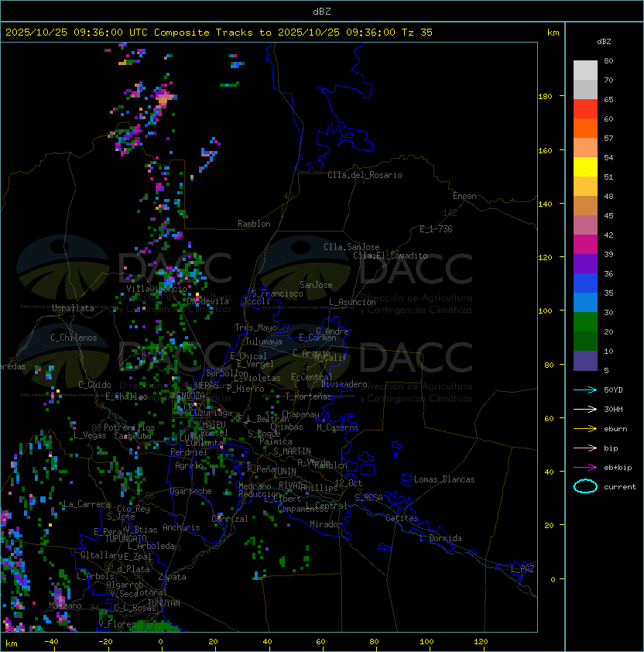Click the white 30HM arrow in legend
The height and width of the screenshot is (652, 644).
[x=585, y=409]
